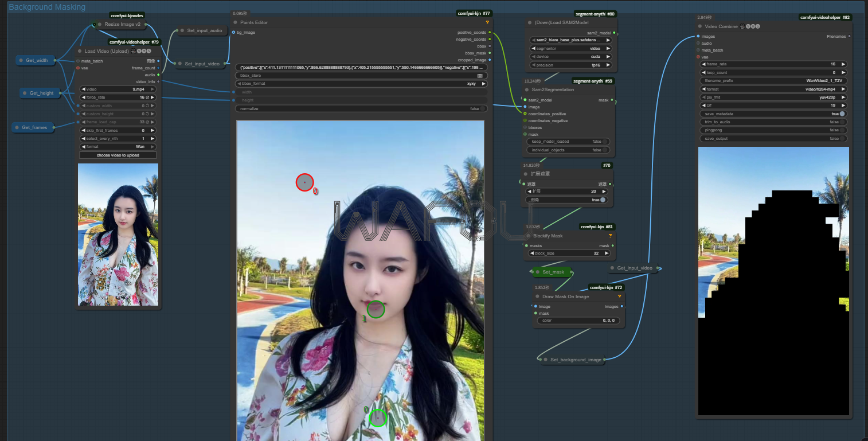Click the filename_prefix input field

773,81
